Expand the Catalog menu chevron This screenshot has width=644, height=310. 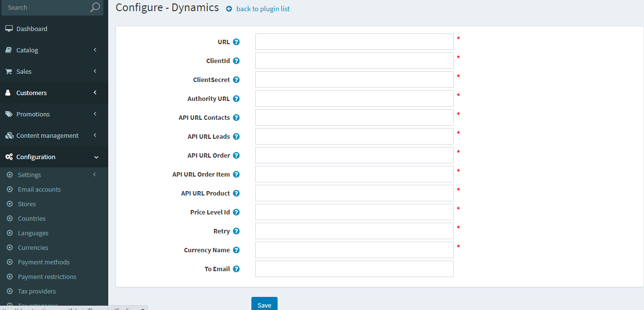click(x=95, y=50)
